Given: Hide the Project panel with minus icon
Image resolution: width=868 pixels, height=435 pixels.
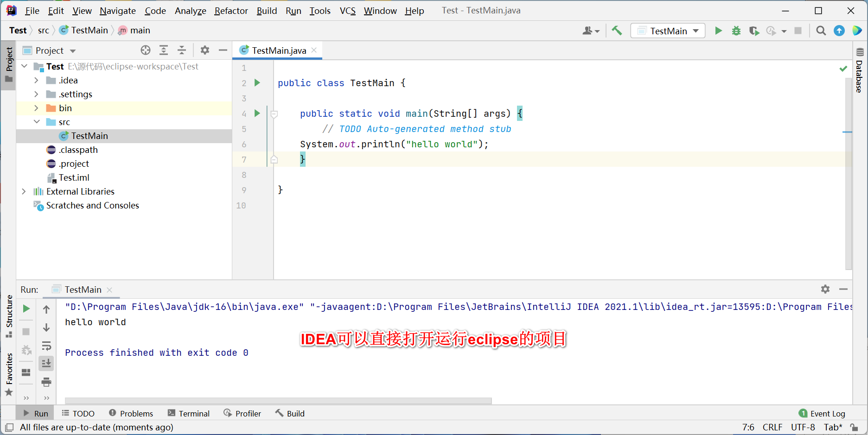Looking at the screenshot, I should point(223,50).
